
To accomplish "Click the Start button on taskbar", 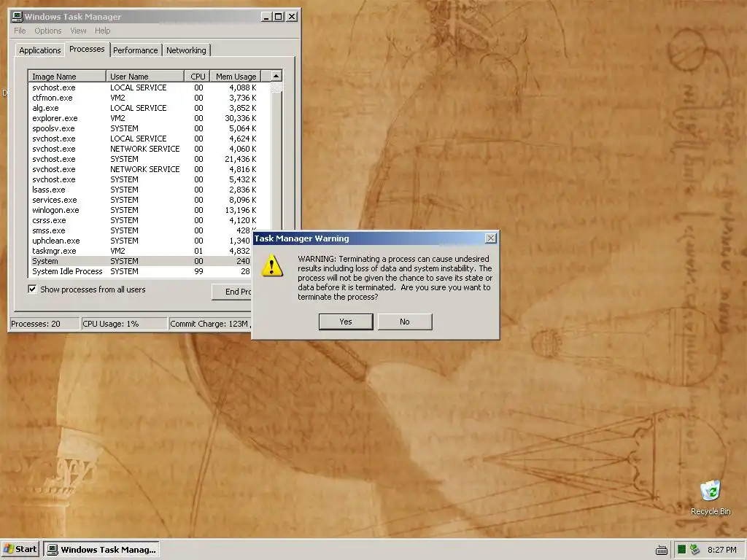I will [20, 549].
